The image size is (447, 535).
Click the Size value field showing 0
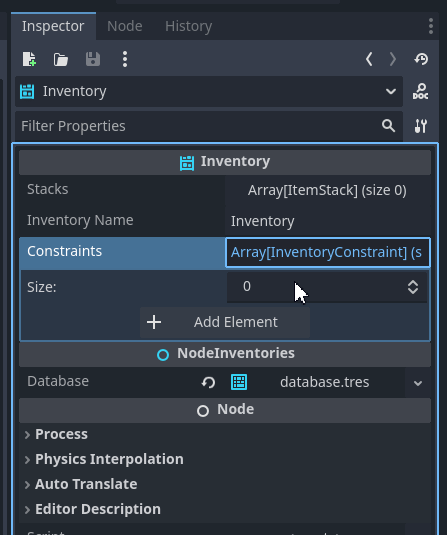click(x=327, y=287)
